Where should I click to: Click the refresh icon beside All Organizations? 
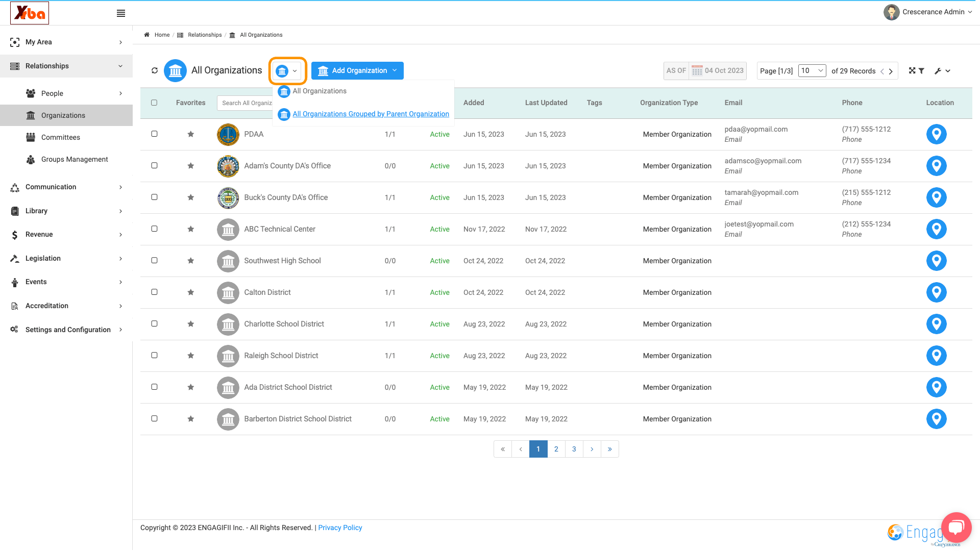point(155,70)
